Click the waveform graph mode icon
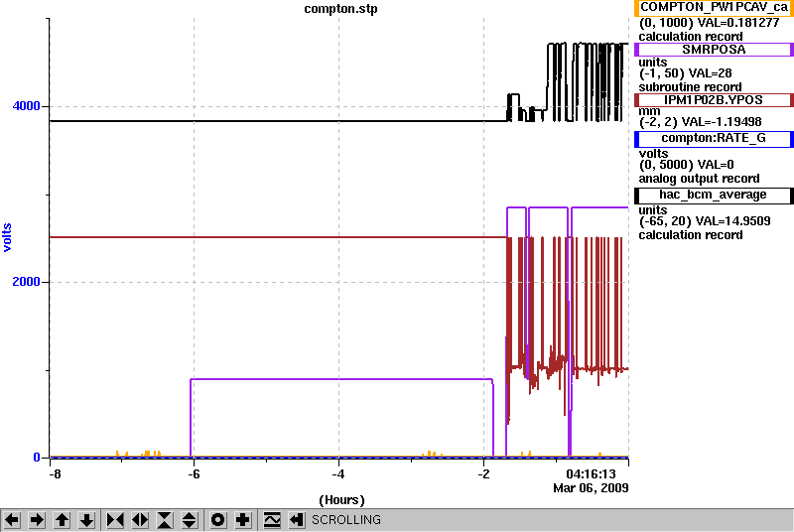The width and height of the screenshot is (794, 532). (x=272, y=520)
